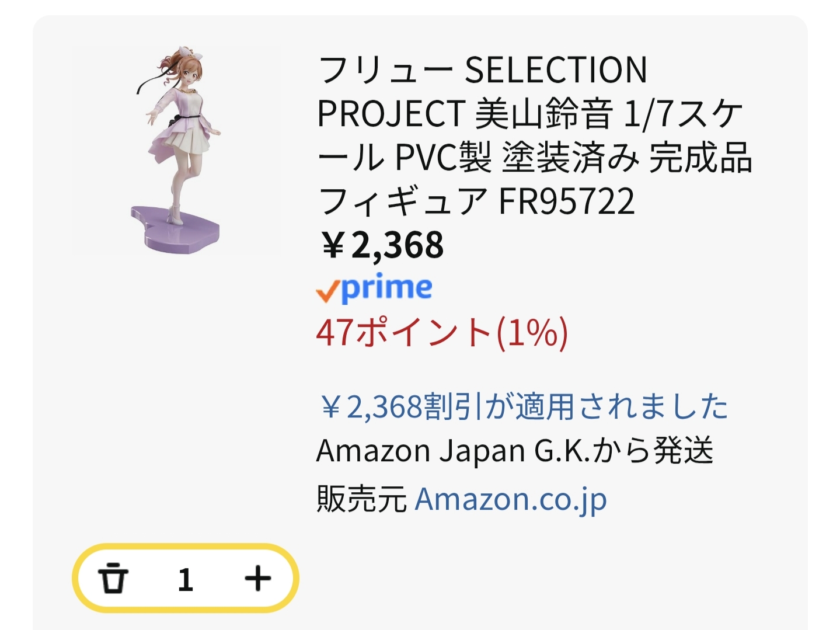The width and height of the screenshot is (840, 630).
Task: Click 美山鈴音 character name in title
Action: click(544, 114)
